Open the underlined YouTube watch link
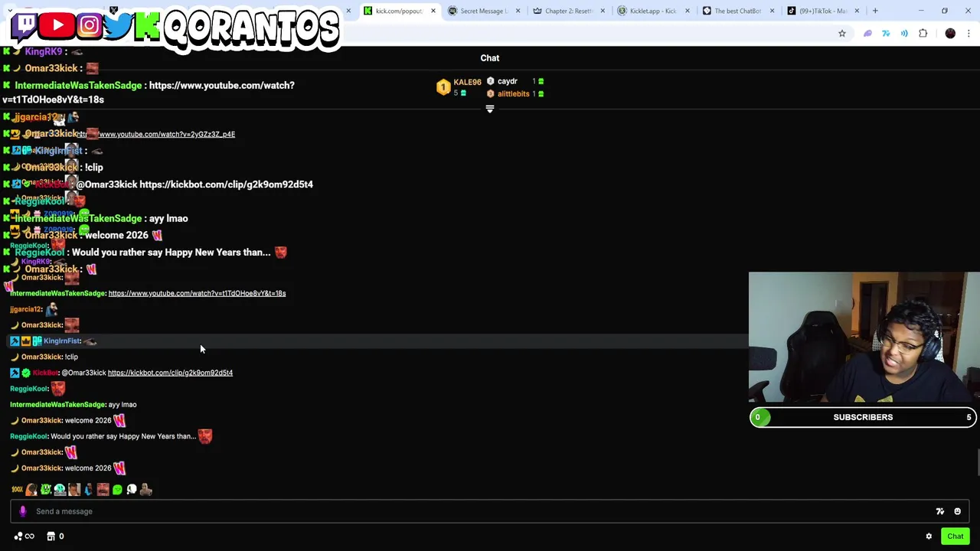The height and width of the screenshot is (551, 980). click(197, 293)
